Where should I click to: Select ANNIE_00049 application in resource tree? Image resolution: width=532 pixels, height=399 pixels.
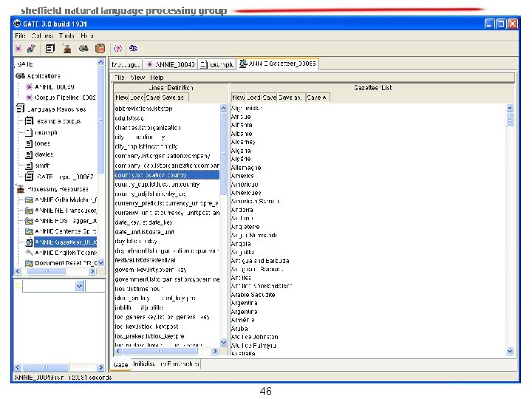[x=54, y=87]
